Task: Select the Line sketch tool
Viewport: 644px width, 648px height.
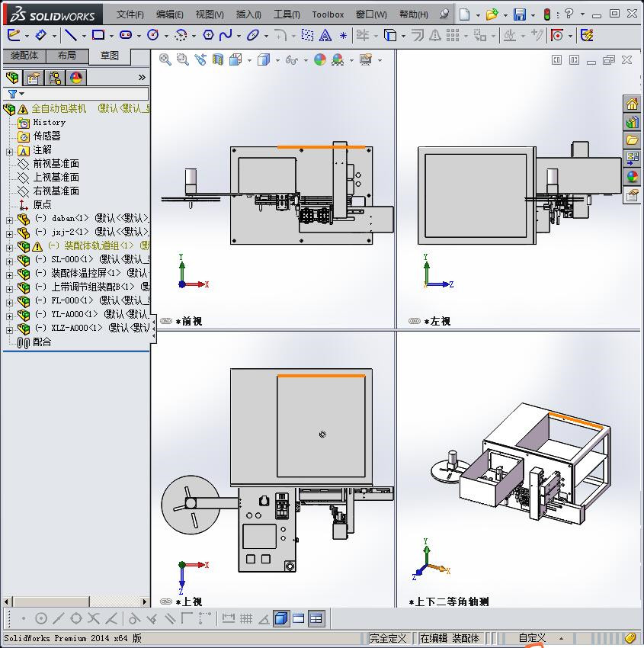Action: pos(71,35)
